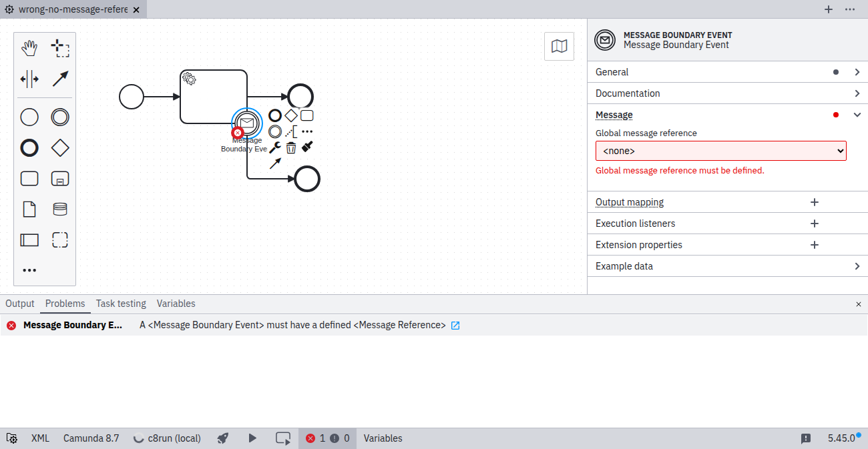Toggle XML view in status bar

pos(40,438)
